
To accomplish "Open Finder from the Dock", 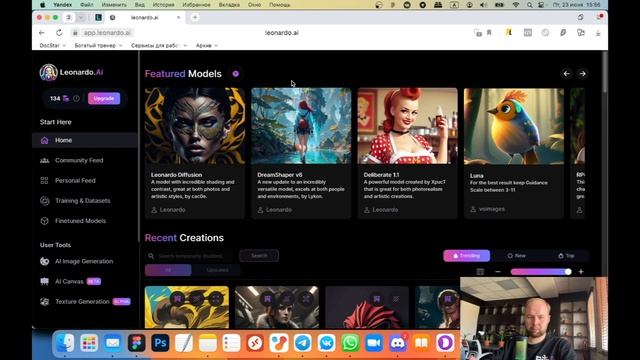I will coord(65,343).
